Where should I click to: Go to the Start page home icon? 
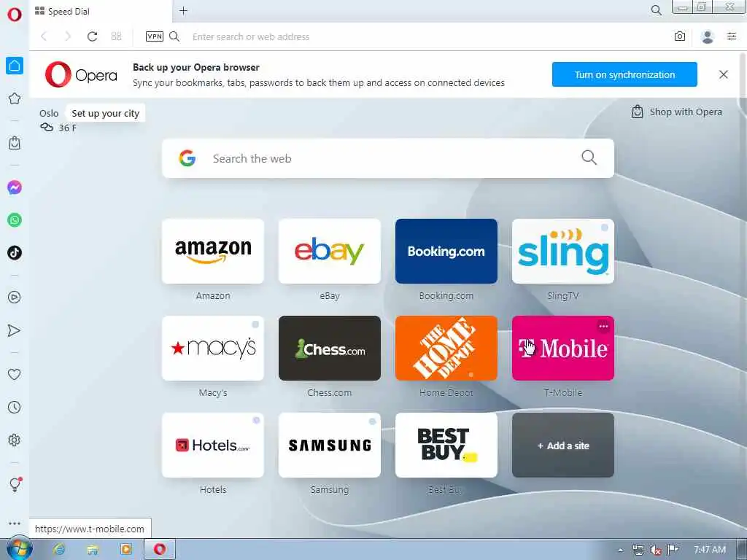15,66
